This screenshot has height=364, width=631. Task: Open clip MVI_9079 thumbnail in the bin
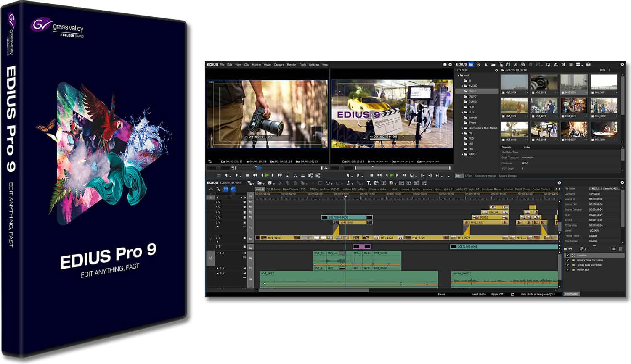tap(574, 106)
